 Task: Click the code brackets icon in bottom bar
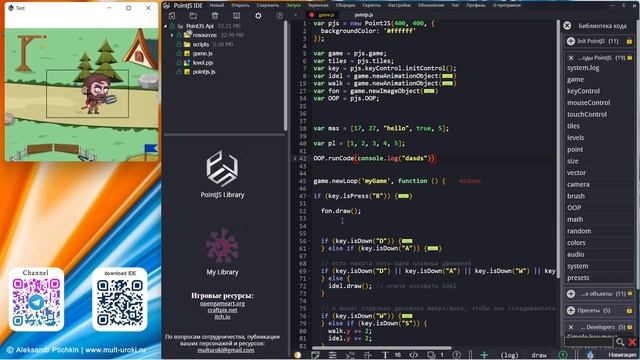pyautogui.click(x=413, y=355)
